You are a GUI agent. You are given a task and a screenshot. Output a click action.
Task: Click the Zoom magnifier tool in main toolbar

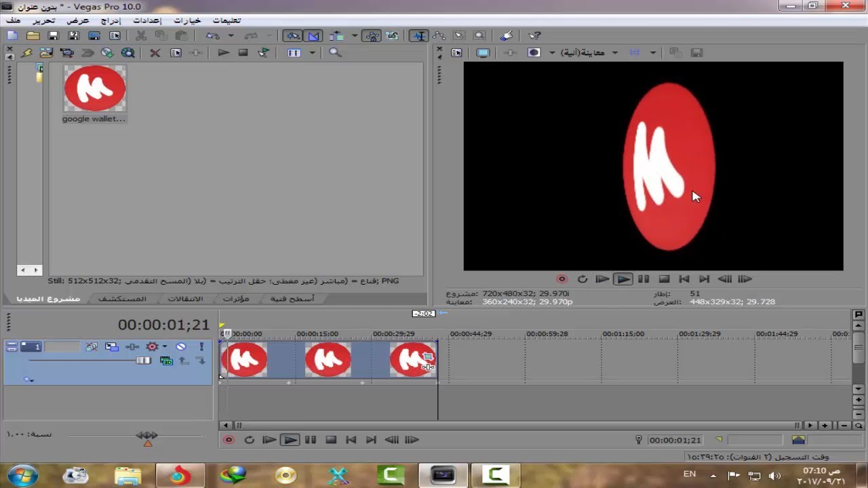click(479, 36)
